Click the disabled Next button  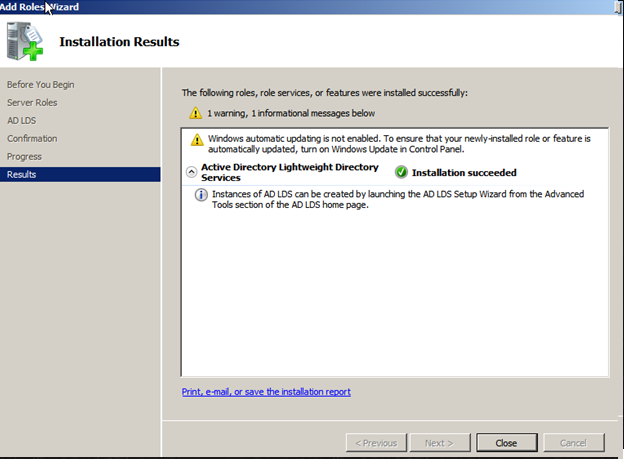[x=440, y=443]
